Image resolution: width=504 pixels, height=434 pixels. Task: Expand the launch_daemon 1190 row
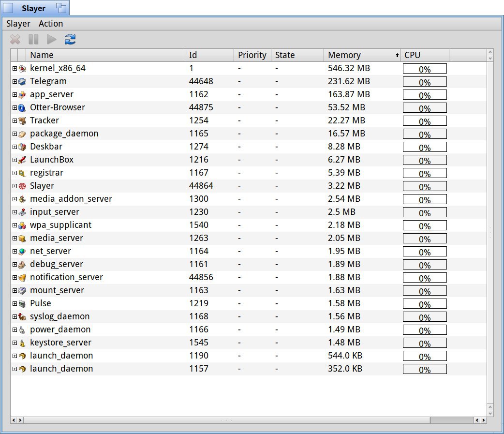pos(15,356)
